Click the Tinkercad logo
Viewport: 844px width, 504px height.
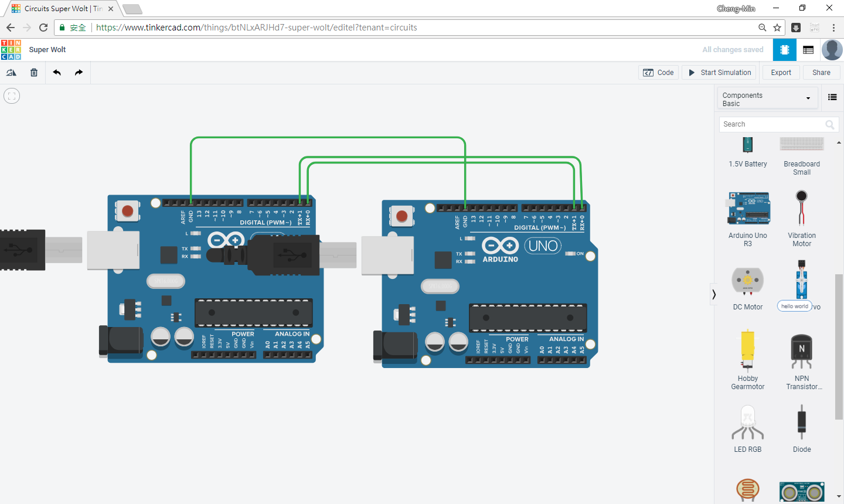(x=11, y=49)
